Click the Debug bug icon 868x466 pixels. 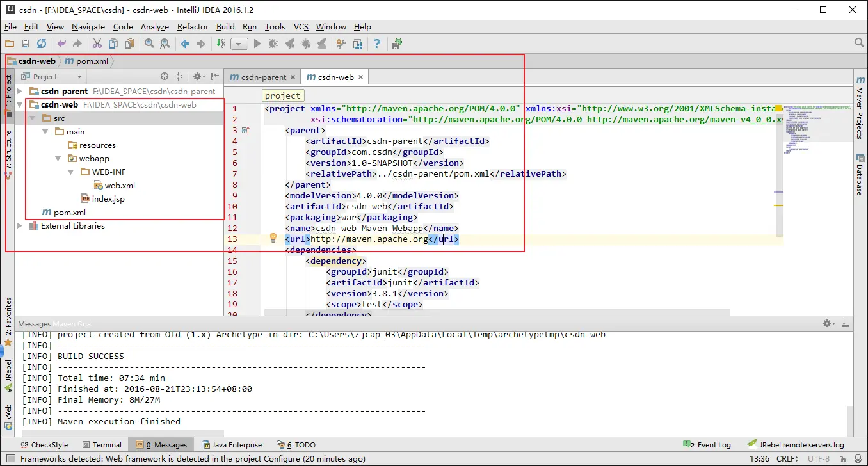tap(273, 44)
